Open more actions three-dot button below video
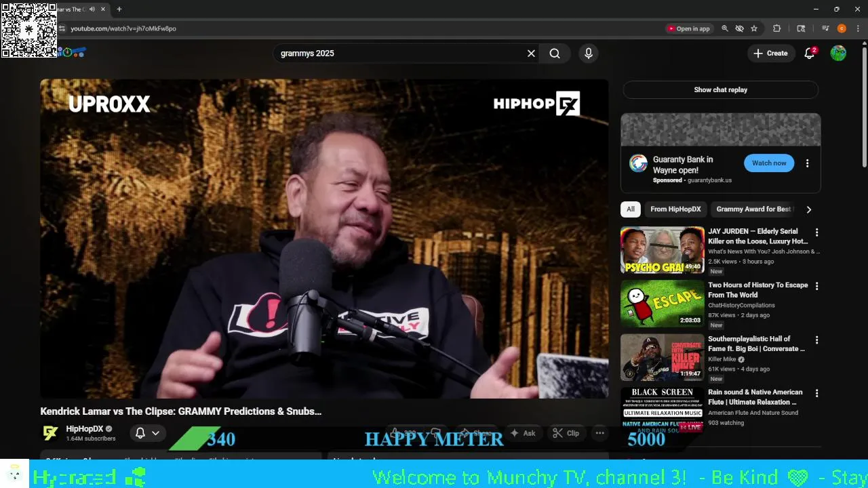The height and width of the screenshot is (488, 868). coord(599,433)
